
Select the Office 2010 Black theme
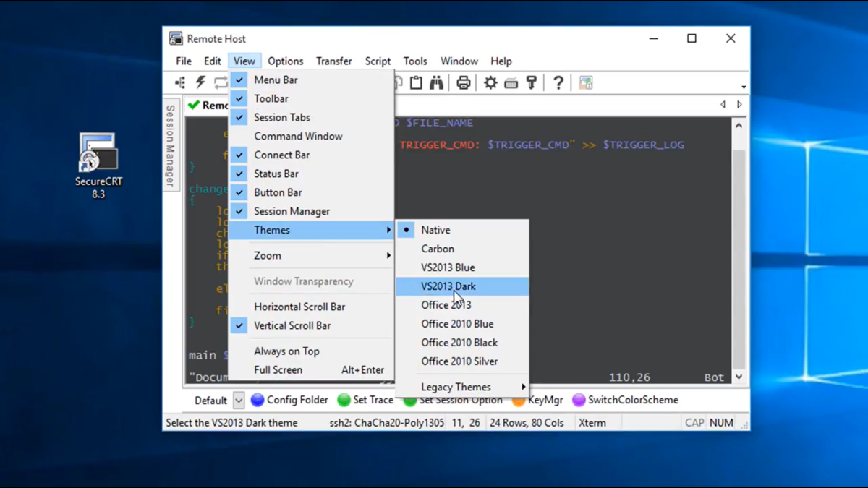click(462, 343)
